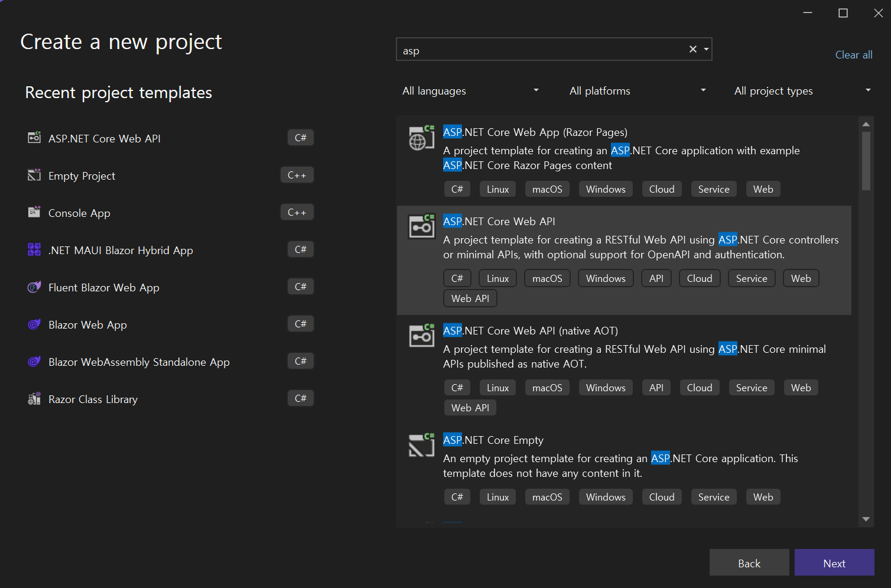Click the Cloud tag of the Razor Pages template
This screenshot has width=891, height=588.
point(662,189)
